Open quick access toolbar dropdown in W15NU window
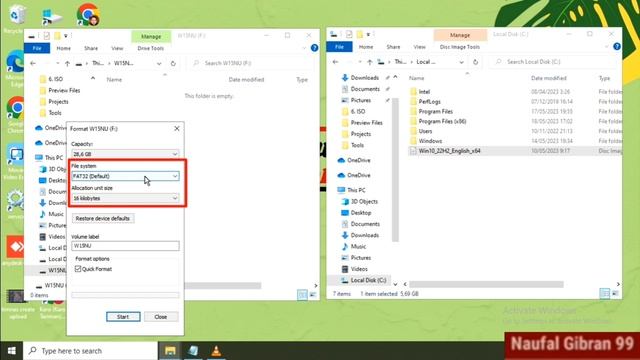 (66, 36)
